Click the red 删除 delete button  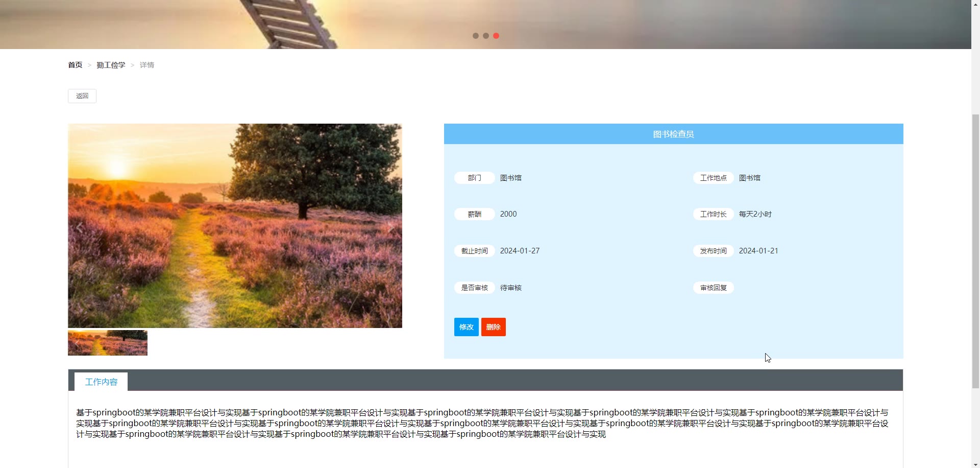pyautogui.click(x=494, y=327)
